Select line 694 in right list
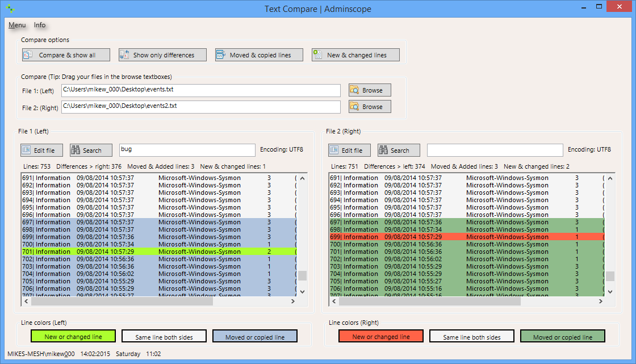 point(467,200)
